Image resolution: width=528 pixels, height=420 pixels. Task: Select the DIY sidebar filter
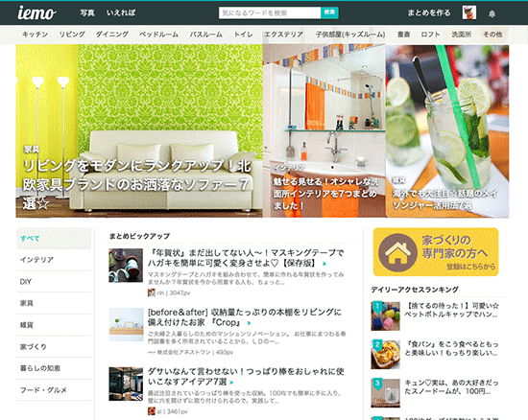[54, 282]
